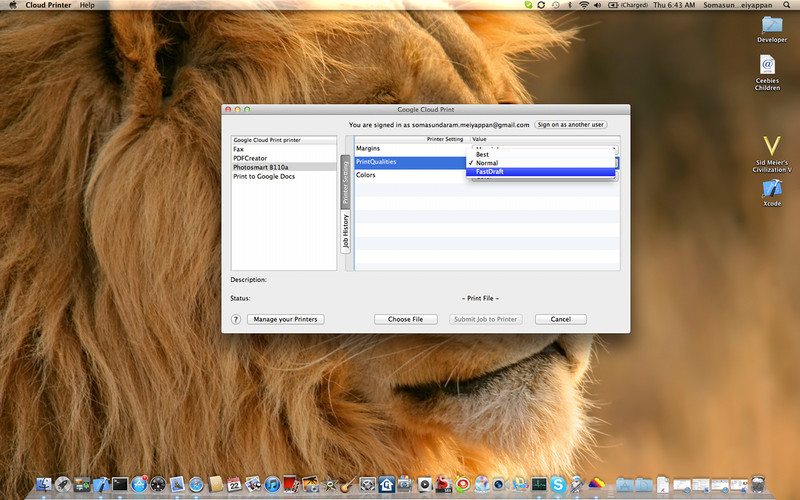800x500 pixels.
Task: Open the Xcode desktop icon
Action: click(771, 187)
